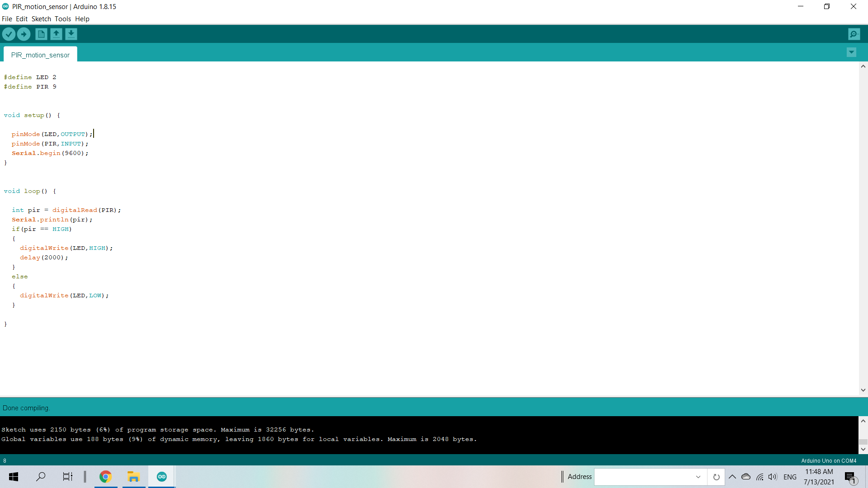Click the ENG language indicator
The height and width of the screenshot is (488, 868).
[x=790, y=476]
